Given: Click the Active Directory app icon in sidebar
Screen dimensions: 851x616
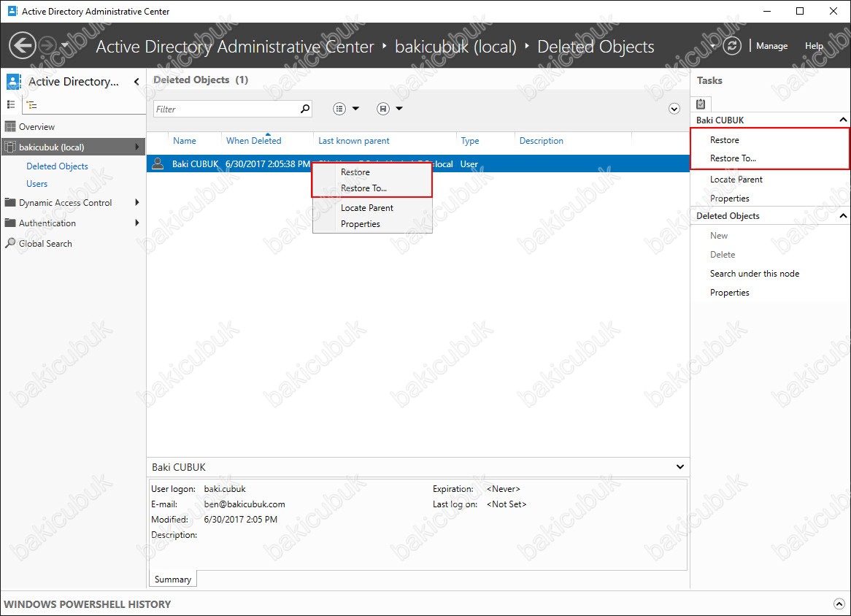Looking at the screenshot, I should [14, 82].
